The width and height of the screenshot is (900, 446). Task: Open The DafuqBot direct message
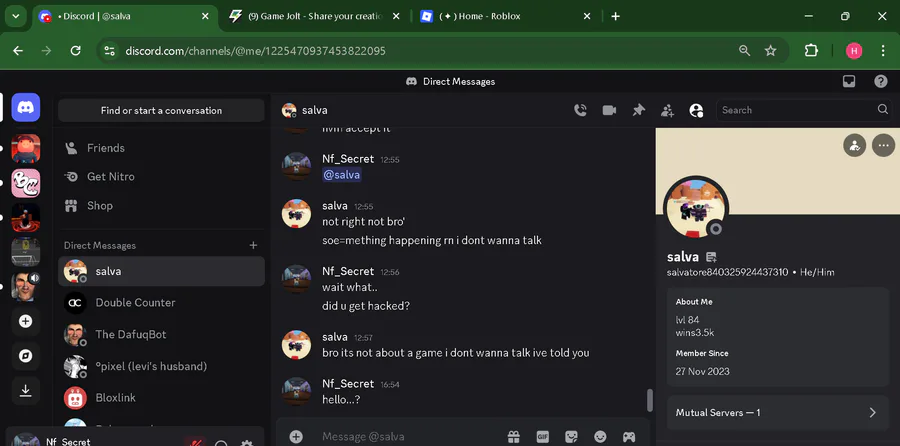click(161, 334)
